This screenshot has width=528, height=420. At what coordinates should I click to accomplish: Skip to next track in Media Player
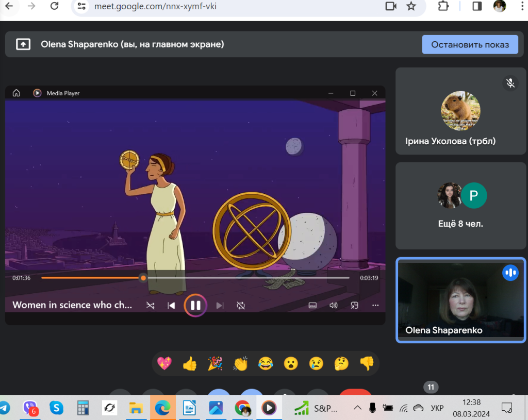pyautogui.click(x=220, y=305)
